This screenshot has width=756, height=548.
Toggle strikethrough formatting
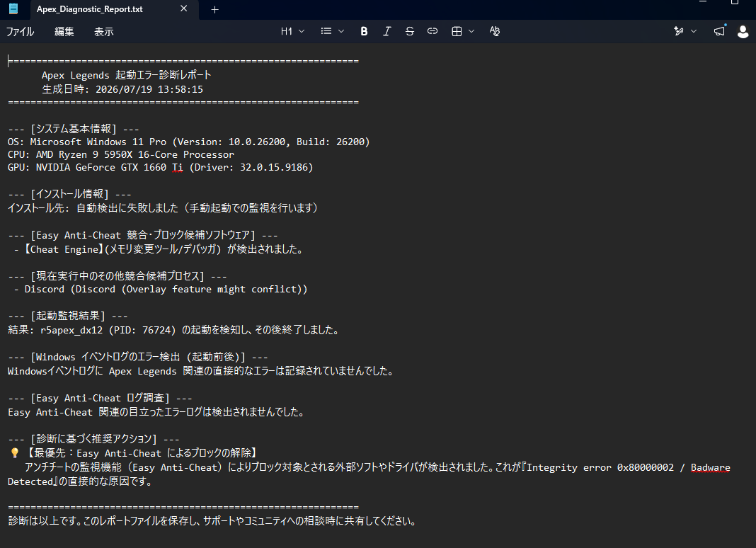pyautogui.click(x=410, y=31)
